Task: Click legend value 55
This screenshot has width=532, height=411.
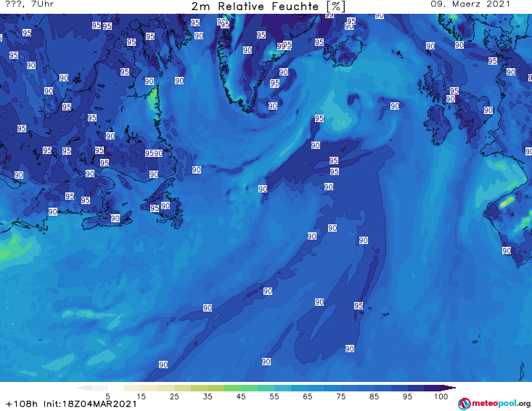Action: pyautogui.click(x=274, y=396)
